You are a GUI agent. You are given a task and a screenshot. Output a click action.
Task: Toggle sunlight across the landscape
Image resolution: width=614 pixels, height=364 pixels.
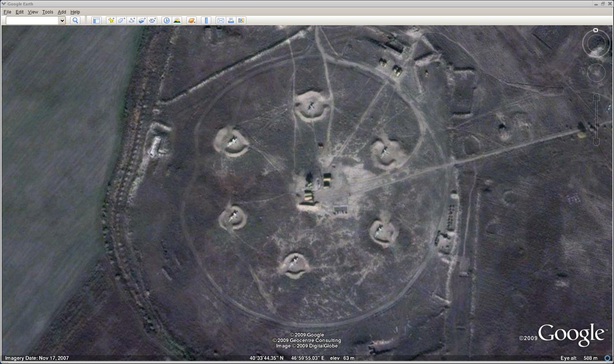click(x=177, y=20)
